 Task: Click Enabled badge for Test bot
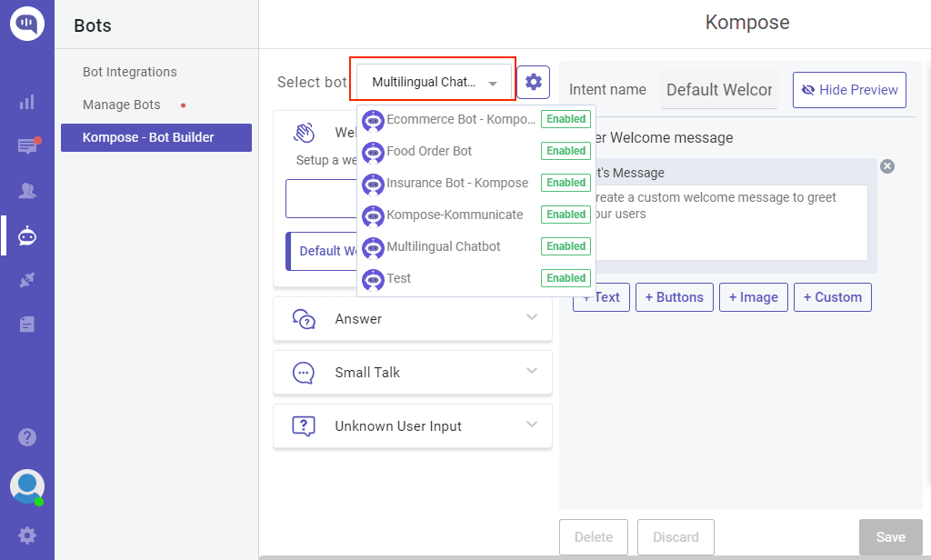[566, 278]
